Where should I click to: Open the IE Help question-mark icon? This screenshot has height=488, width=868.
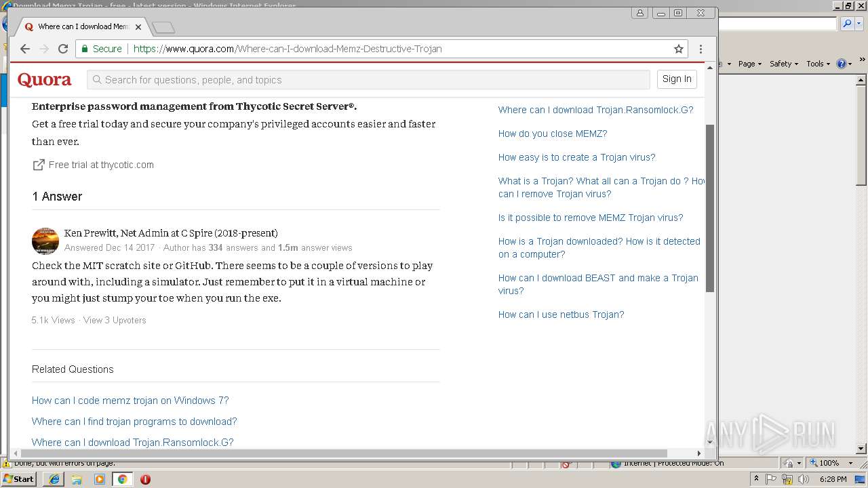click(841, 64)
